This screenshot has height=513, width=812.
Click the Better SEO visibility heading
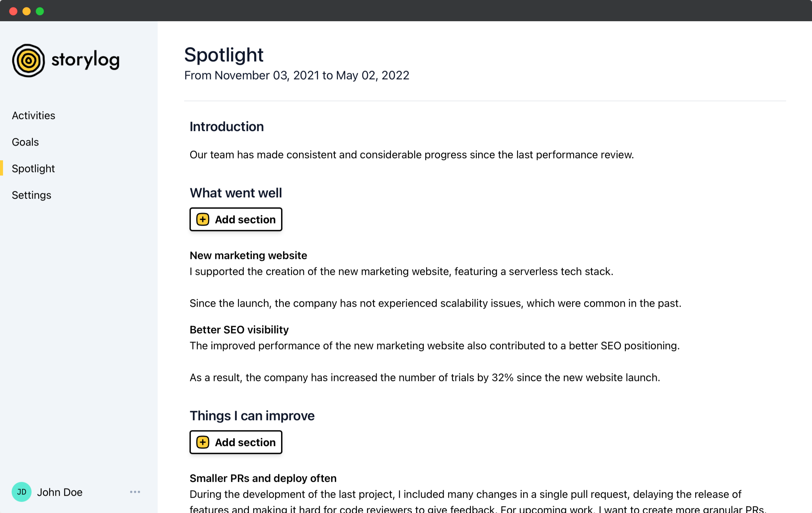tap(239, 330)
